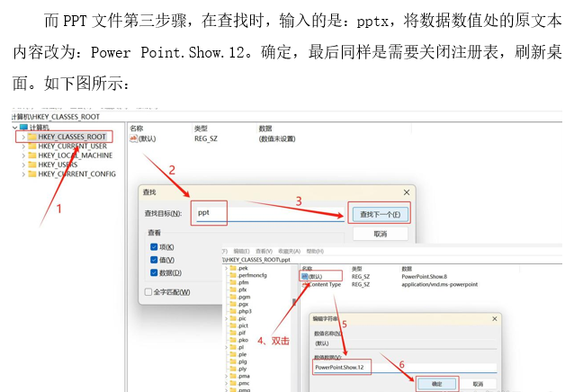Click the HKEY_CURRENT_USER folder icon

32,146
